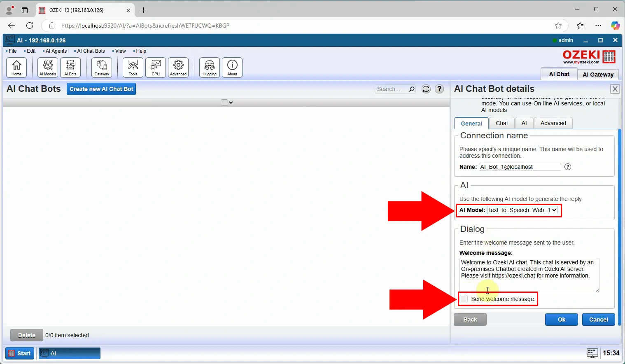
Task: Click the browser profile icon
Action: (9, 10)
